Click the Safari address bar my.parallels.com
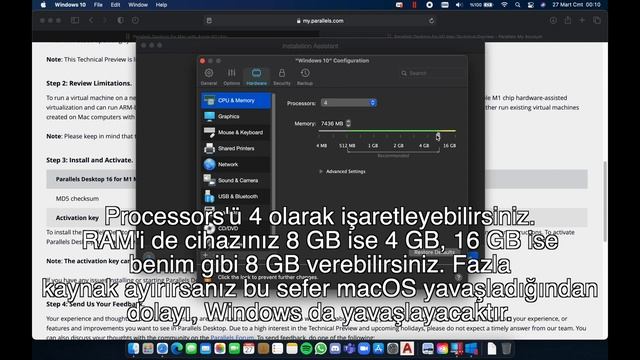Viewport: 640px width, 360px height. click(x=320, y=21)
